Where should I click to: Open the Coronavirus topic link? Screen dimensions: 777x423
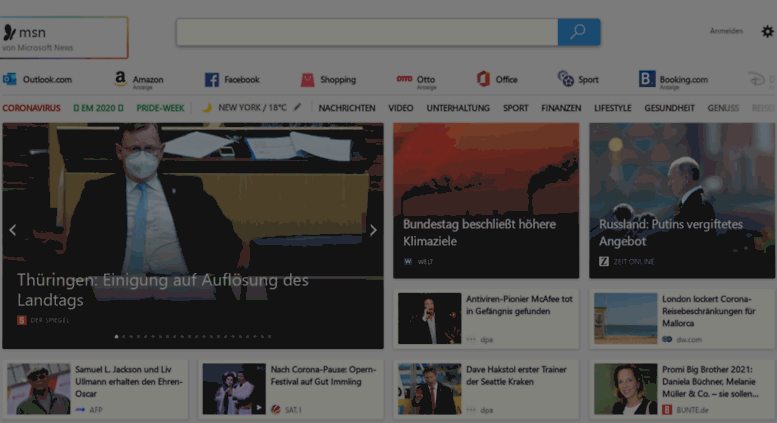[31, 108]
